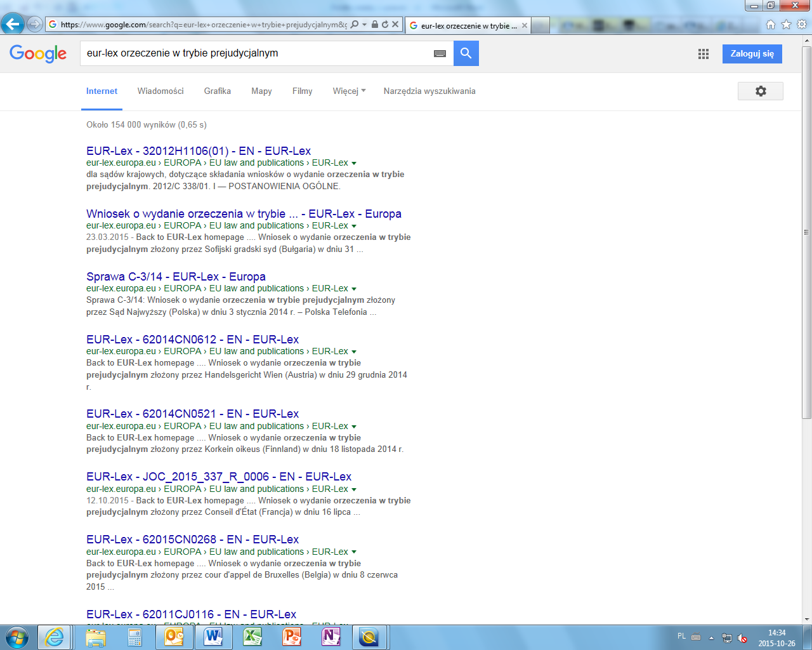This screenshot has width=812, height=650.
Task: Open result Sprawa C-3/14 - EUR-Lex - Europa
Action: click(176, 277)
